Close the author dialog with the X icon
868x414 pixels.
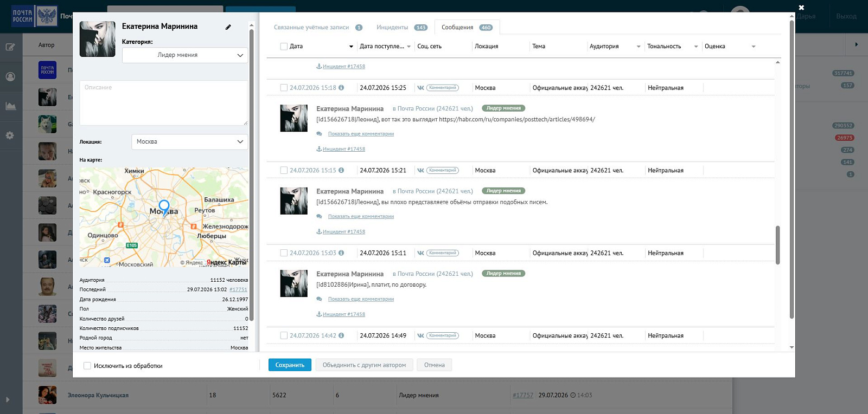point(801,8)
